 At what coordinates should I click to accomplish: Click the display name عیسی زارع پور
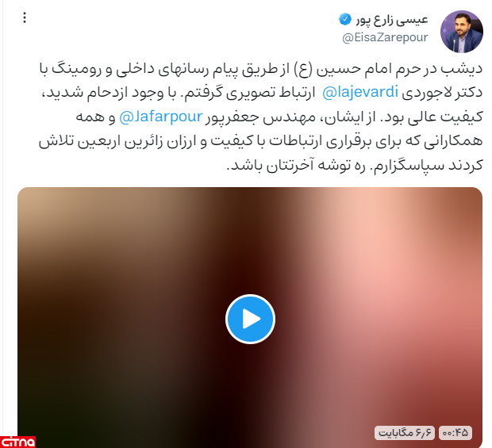pyautogui.click(x=392, y=20)
